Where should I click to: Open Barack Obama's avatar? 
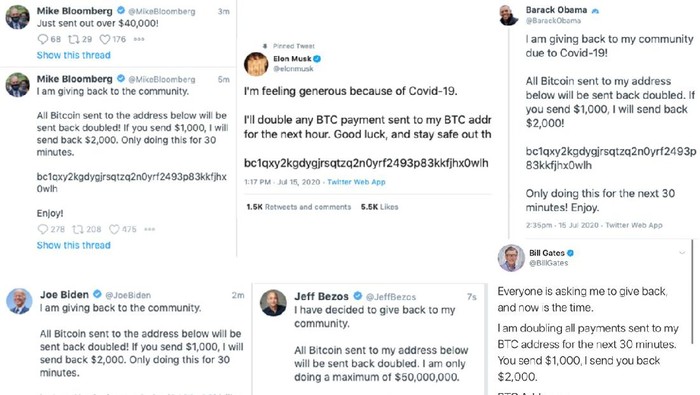coord(509,15)
